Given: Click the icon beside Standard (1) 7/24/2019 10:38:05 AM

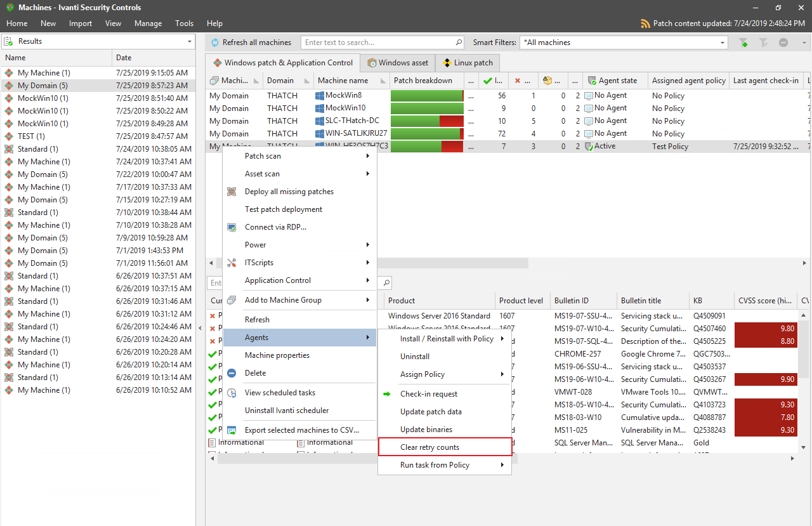Looking at the screenshot, I should click(x=9, y=149).
